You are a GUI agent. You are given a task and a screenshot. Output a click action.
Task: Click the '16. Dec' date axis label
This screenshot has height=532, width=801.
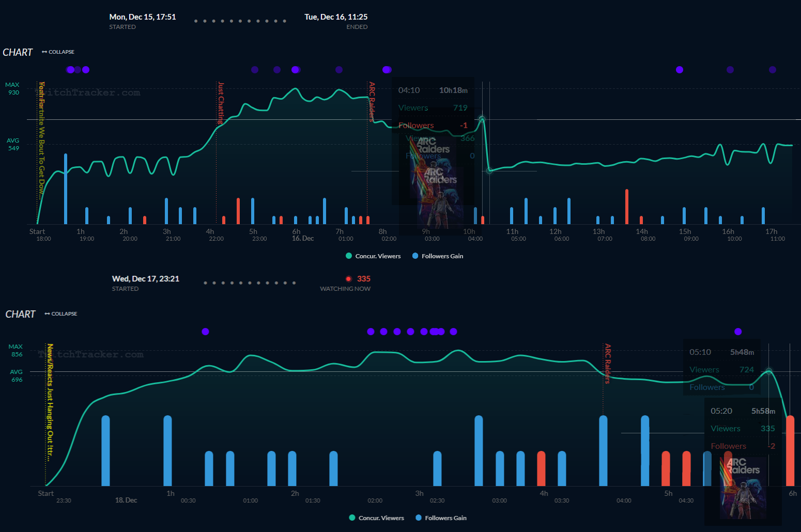pyautogui.click(x=303, y=239)
